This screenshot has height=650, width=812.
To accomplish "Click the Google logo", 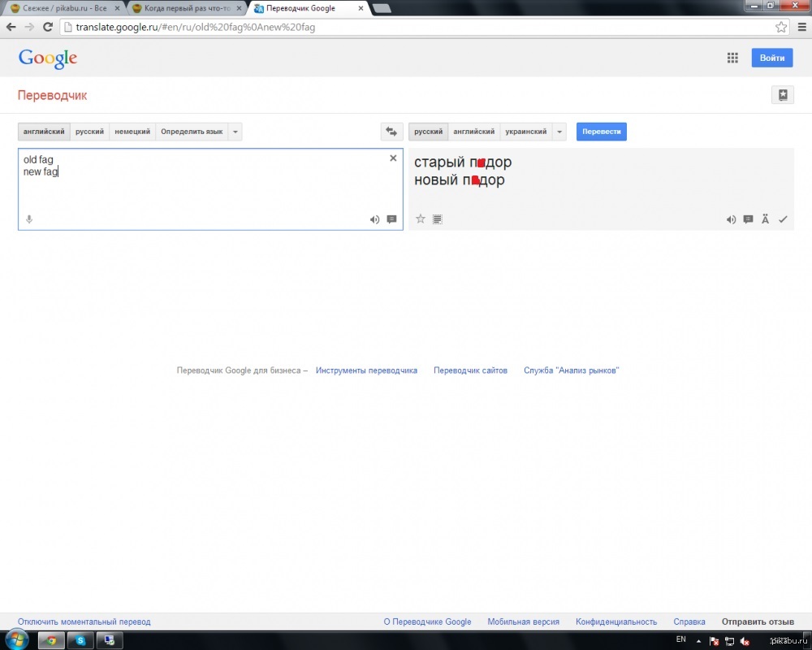I will tap(48, 58).
